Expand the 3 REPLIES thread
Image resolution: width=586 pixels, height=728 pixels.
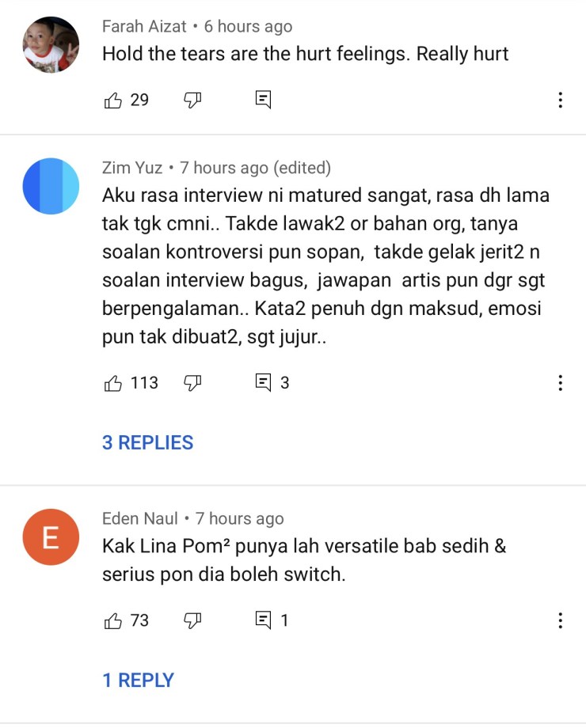pos(148,442)
